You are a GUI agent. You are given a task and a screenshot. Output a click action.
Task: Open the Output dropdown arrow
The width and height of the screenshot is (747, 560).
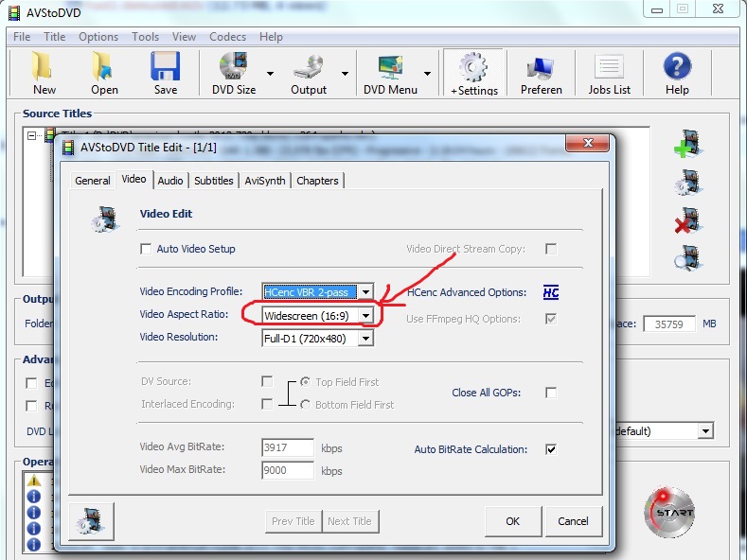click(345, 74)
